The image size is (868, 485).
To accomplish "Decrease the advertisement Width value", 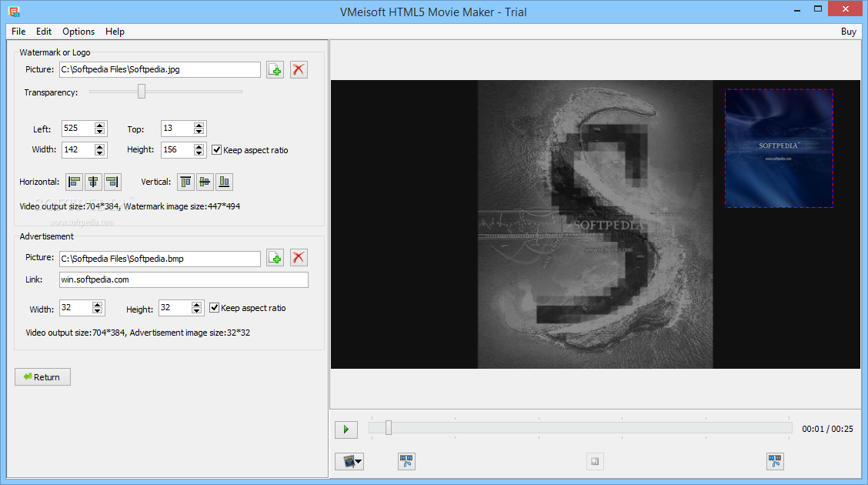I will point(98,311).
